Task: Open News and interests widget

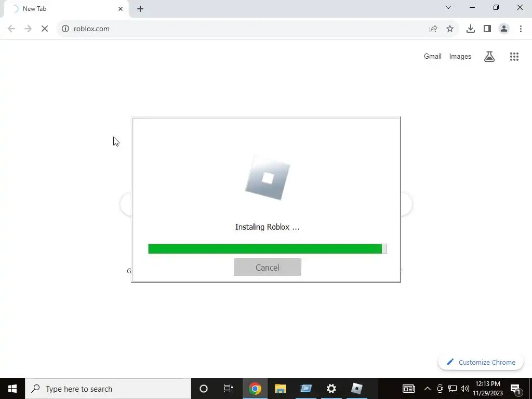Action: pos(408,389)
